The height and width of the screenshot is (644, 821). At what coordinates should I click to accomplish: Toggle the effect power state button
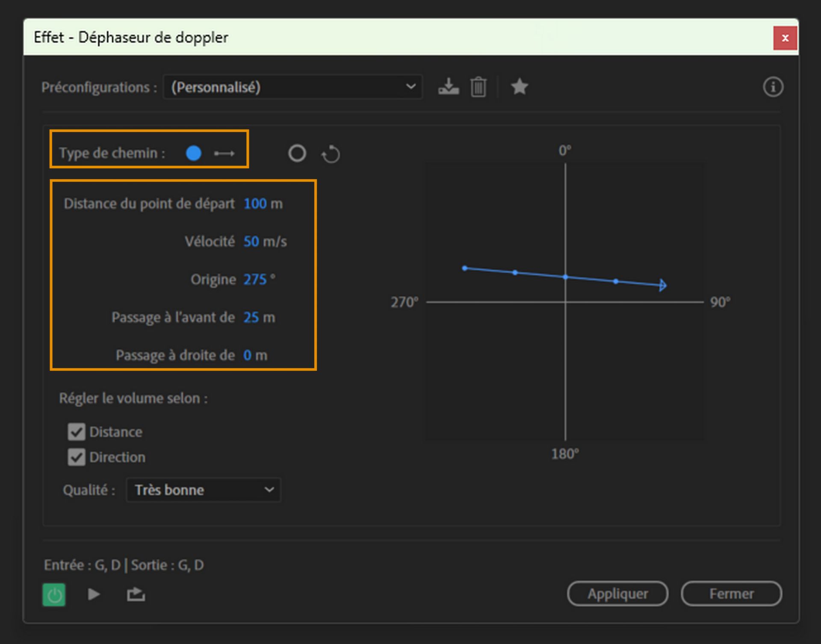(x=54, y=594)
